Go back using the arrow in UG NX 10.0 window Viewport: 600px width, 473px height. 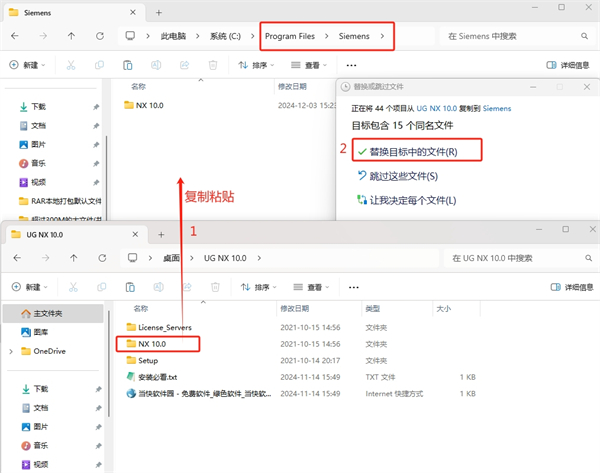coord(15,258)
